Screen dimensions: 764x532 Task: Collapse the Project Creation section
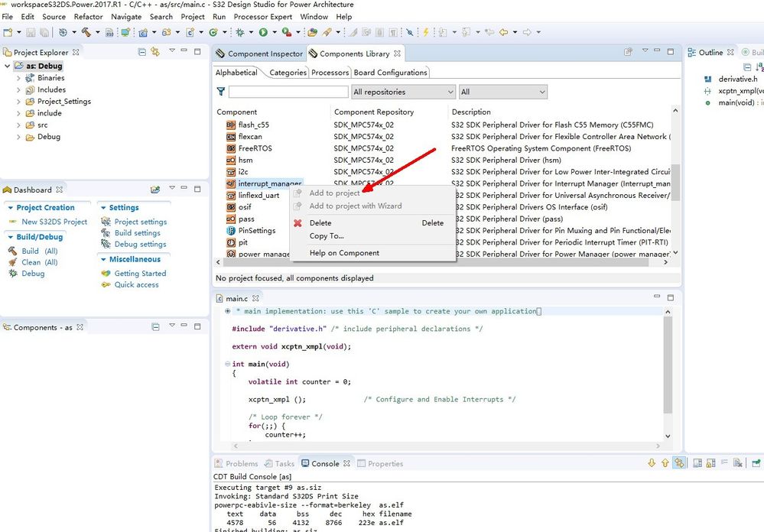click(x=10, y=208)
